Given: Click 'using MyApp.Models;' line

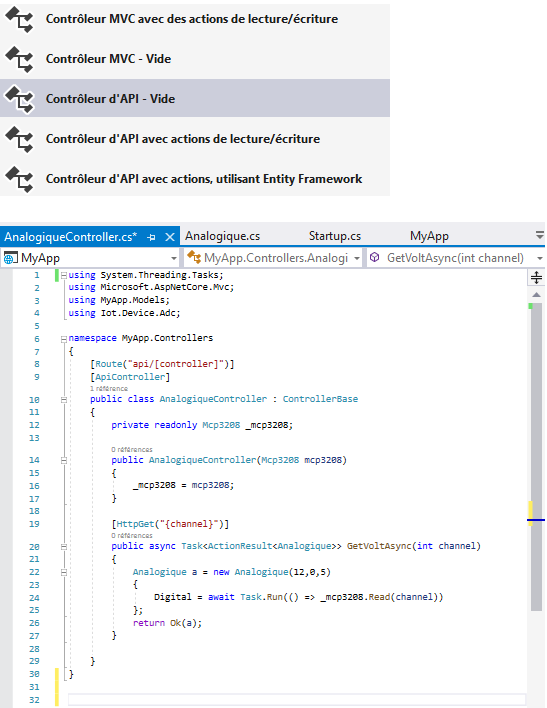Looking at the screenshot, I should click(119, 300).
